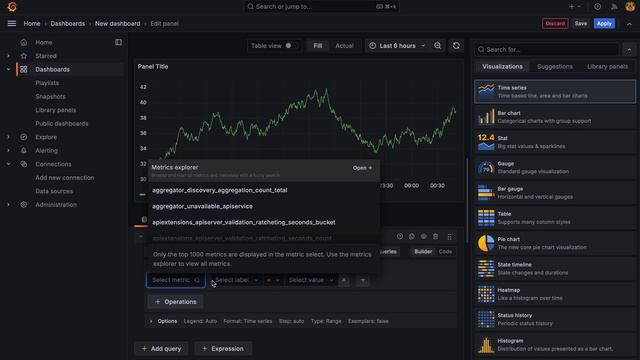Switch to the Visualizations tab

click(x=502, y=67)
